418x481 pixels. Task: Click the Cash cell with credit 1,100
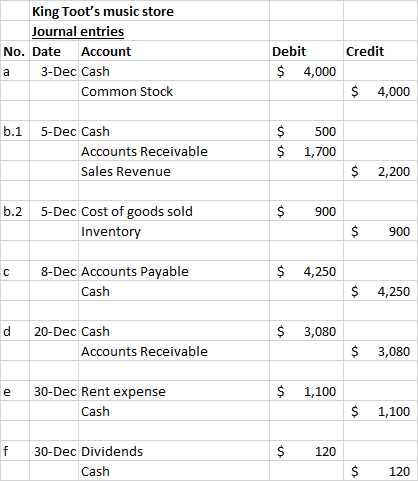click(x=174, y=411)
